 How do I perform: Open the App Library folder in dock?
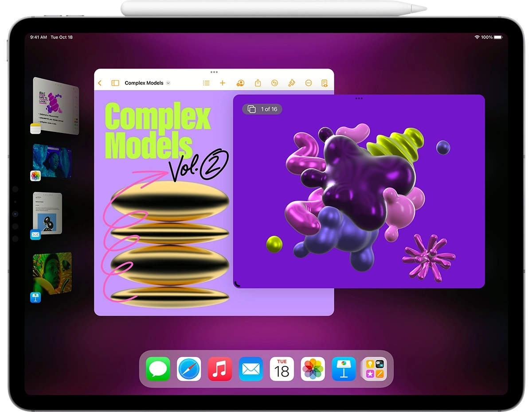pos(374,369)
